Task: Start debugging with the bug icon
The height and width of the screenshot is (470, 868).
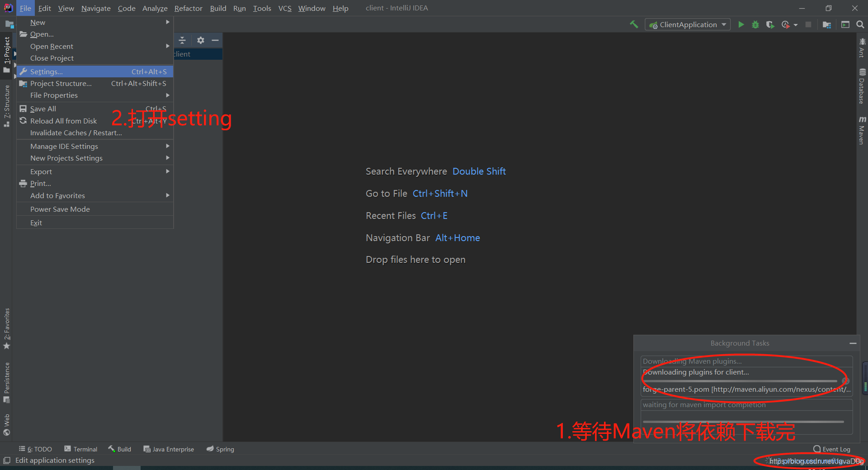Action: (755, 24)
